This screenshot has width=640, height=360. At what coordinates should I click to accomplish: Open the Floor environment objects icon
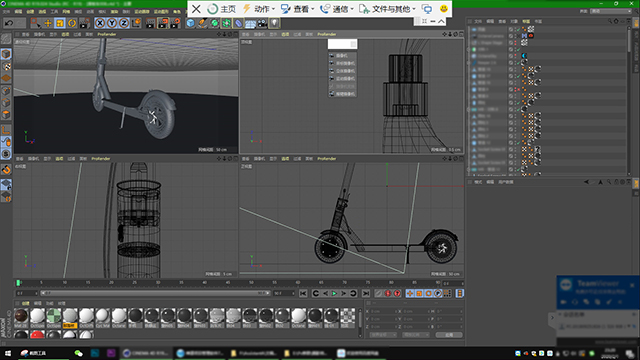[x=250, y=23]
